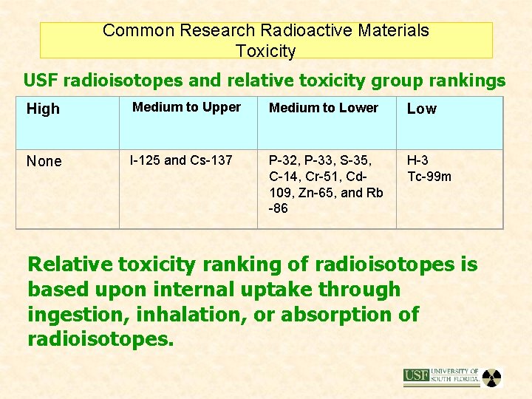Click the radiation trefoil symbol icon
Screen dimensions: 532x399
491,378
